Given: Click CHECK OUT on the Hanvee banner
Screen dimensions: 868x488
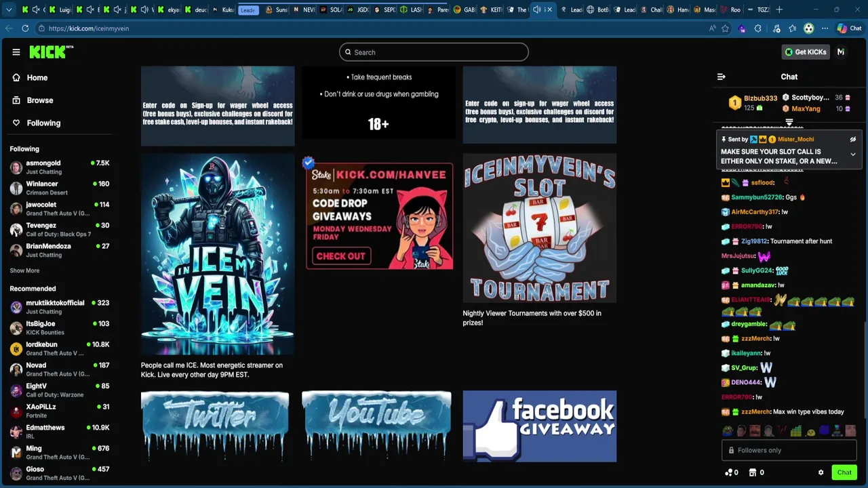Looking at the screenshot, I should (341, 256).
